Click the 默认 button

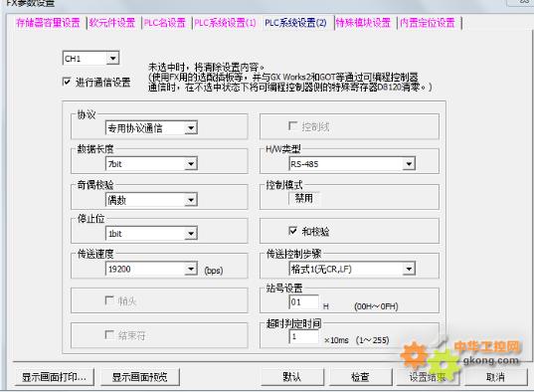click(x=292, y=377)
